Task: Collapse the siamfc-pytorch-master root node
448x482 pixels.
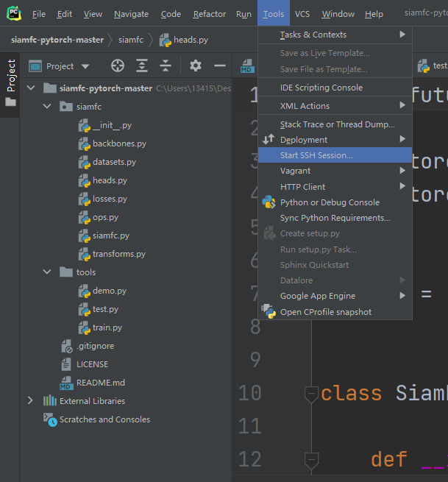Action: [31, 88]
